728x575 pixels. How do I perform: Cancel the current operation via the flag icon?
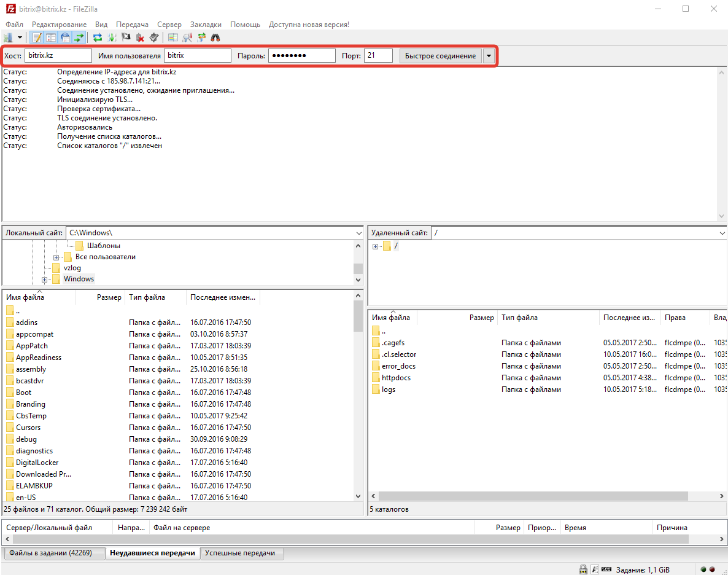pyautogui.click(x=126, y=37)
